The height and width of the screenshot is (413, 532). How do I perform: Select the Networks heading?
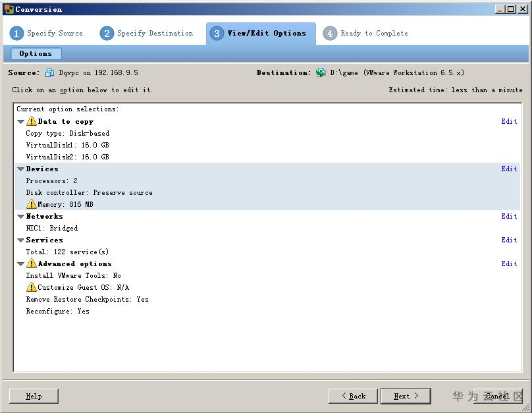point(45,216)
